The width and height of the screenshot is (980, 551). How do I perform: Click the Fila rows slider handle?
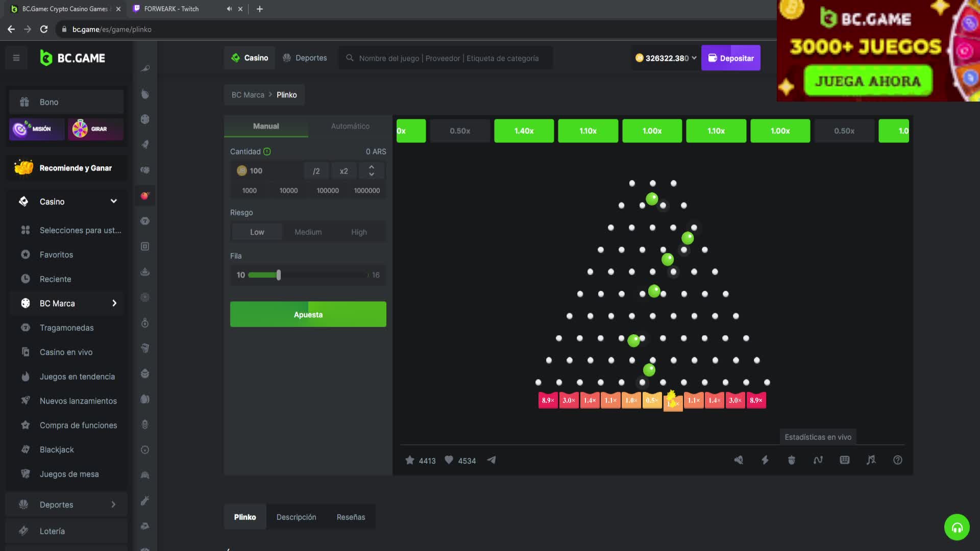(x=279, y=275)
